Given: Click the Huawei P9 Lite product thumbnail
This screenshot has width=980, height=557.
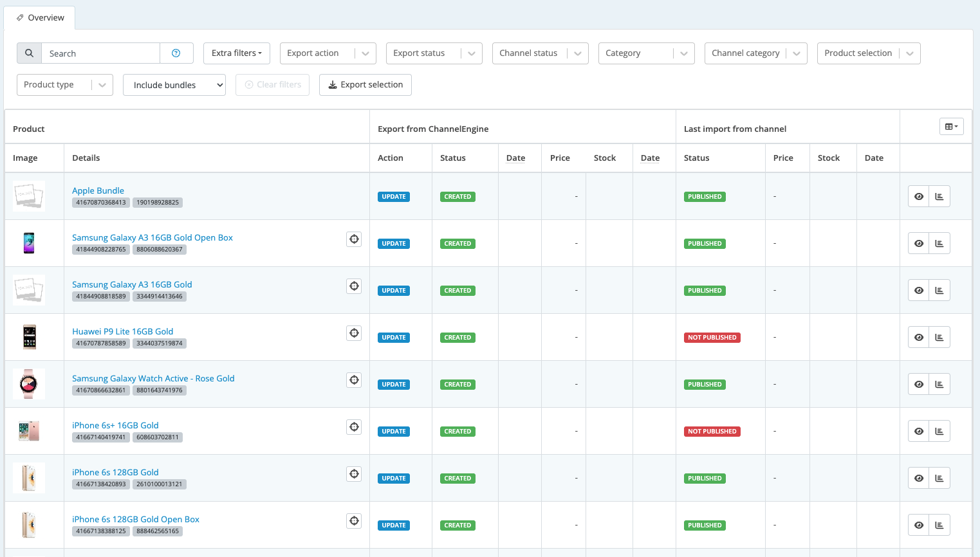Looking at the screenshot, I should coord(29,337).
